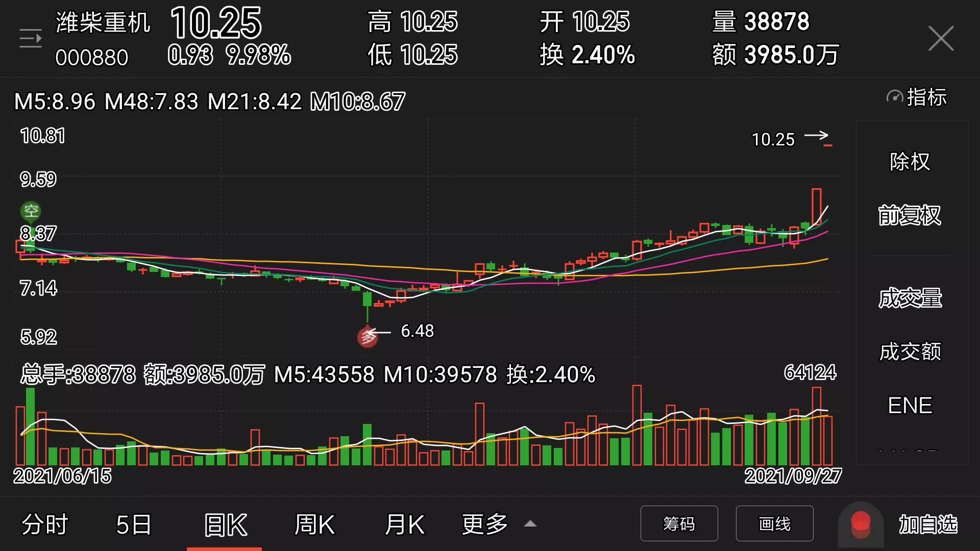
Task: Tap the 2021/09/27 end date label
Action: tap(793, 476)
